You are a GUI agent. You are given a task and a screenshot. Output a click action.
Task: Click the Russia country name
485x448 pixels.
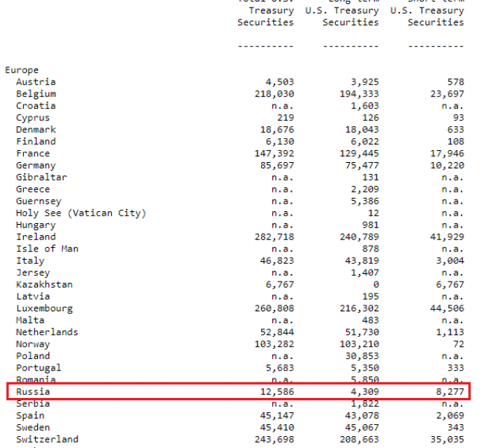(33, 391)
